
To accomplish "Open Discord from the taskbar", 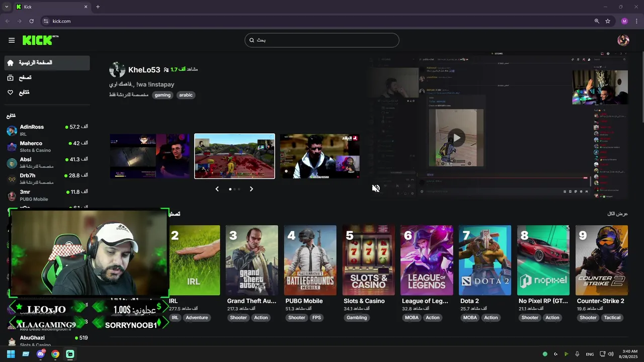I will 41,354.
